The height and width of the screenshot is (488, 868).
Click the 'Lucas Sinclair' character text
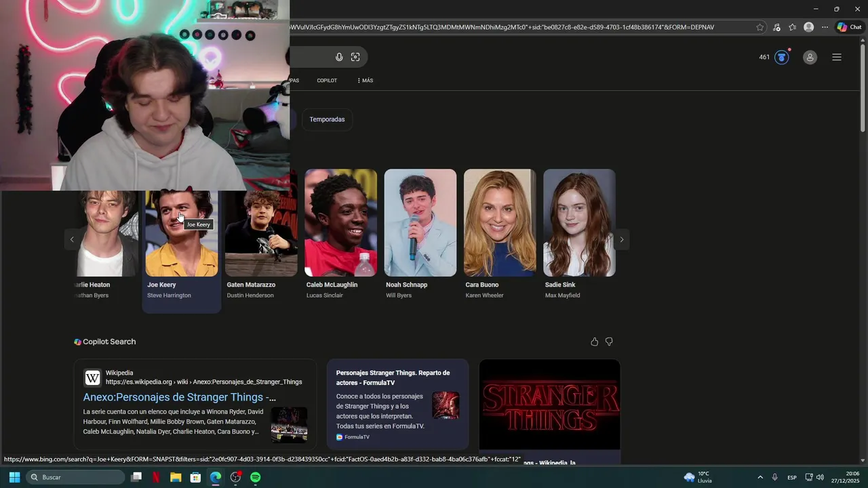325,296
